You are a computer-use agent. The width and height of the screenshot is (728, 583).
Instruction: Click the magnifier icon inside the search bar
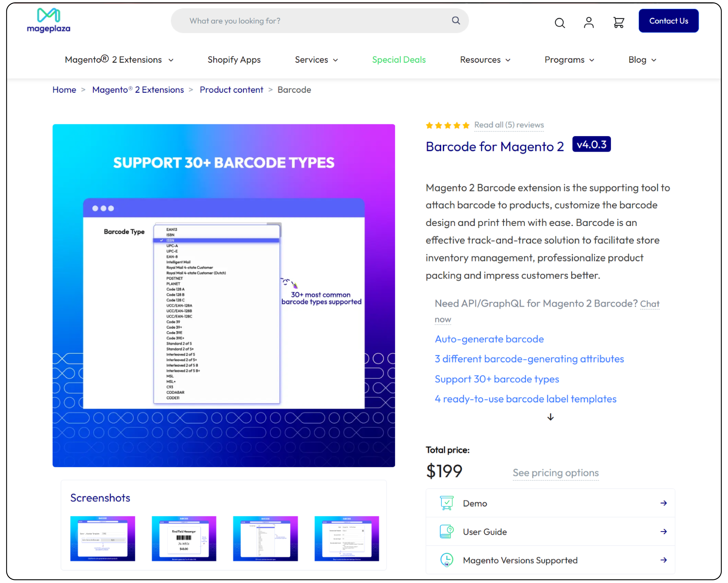click(x=456, y=21)
